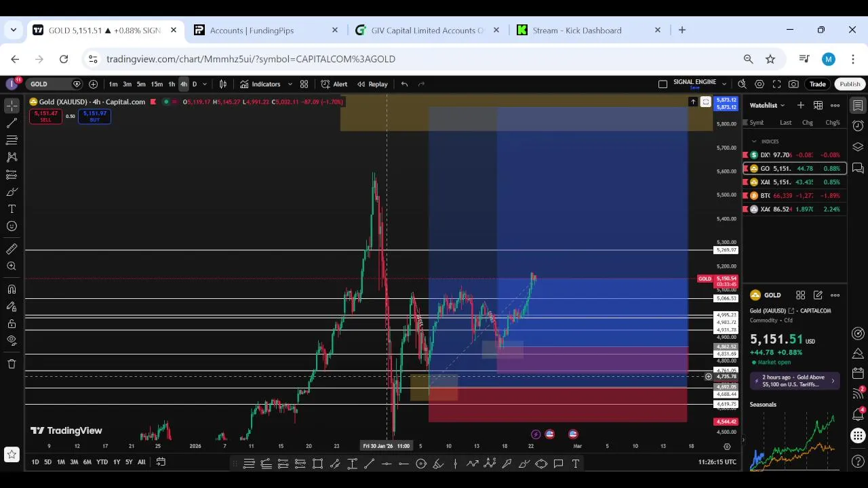
Task: Open the Watchlist name dropdown
Action: tap(768, 105)
